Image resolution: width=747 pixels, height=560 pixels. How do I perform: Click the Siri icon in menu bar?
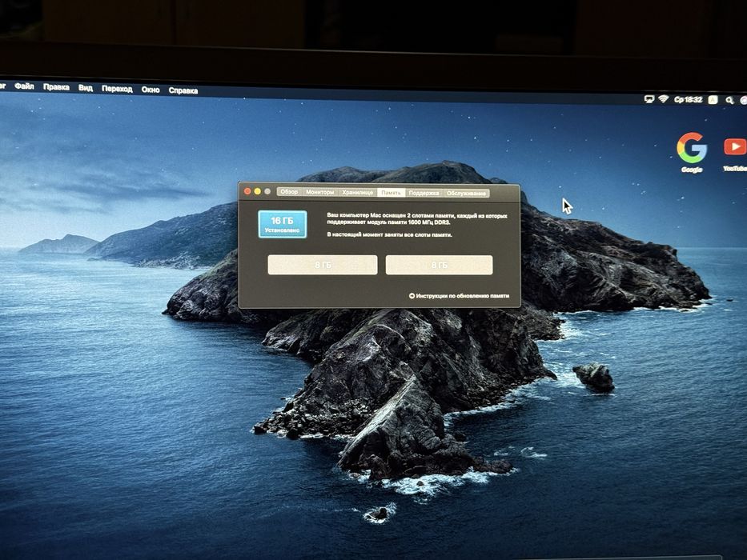[x=744, y=100]
